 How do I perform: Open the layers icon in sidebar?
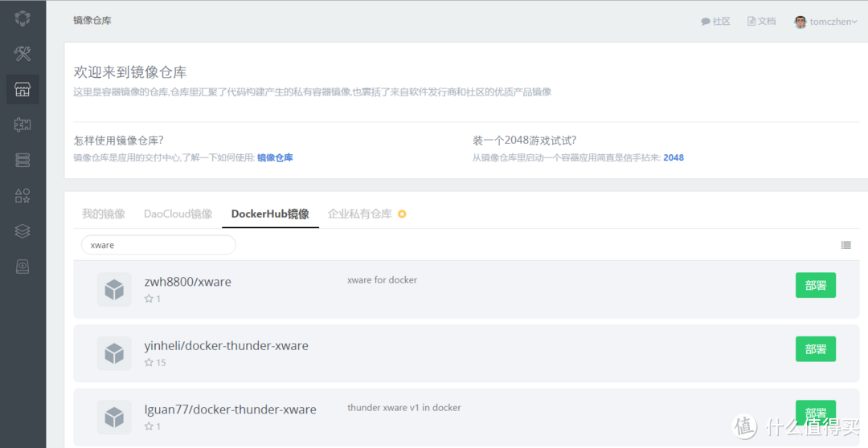pyautogui.click(x=23, y=230)
